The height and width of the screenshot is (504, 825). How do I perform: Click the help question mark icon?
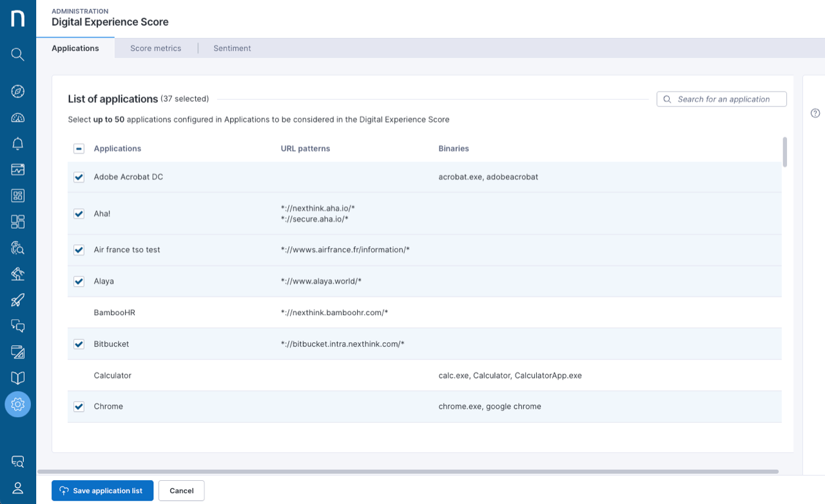[815, 113]
